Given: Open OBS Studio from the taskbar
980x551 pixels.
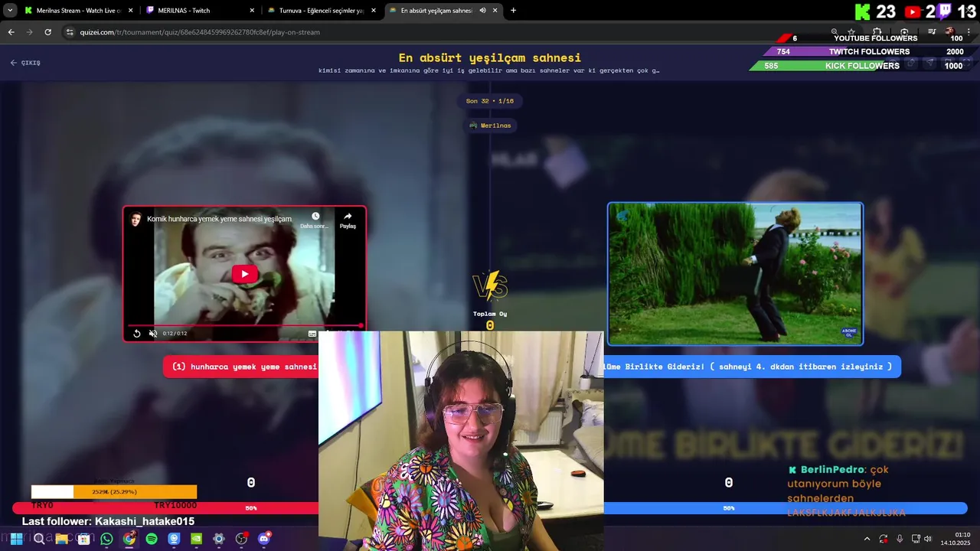Looking at the screenshot, I should 241,539.
